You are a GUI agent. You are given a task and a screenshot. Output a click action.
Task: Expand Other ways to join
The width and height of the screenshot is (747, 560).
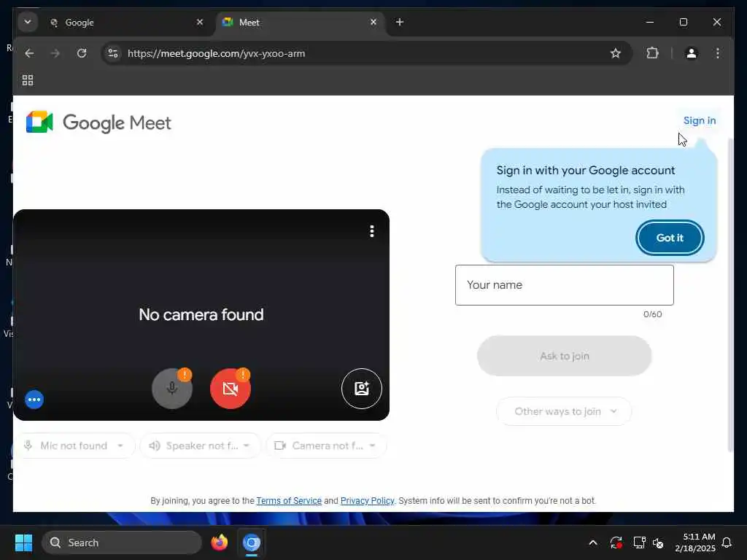pyautogui.click(x=564, y=411)
